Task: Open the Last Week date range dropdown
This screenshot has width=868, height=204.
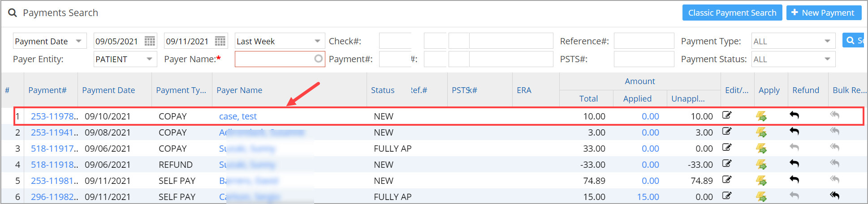Action: click(317, 41)
